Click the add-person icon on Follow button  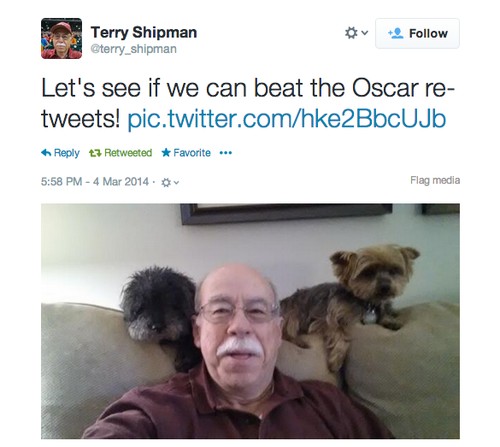coord(396,33)
